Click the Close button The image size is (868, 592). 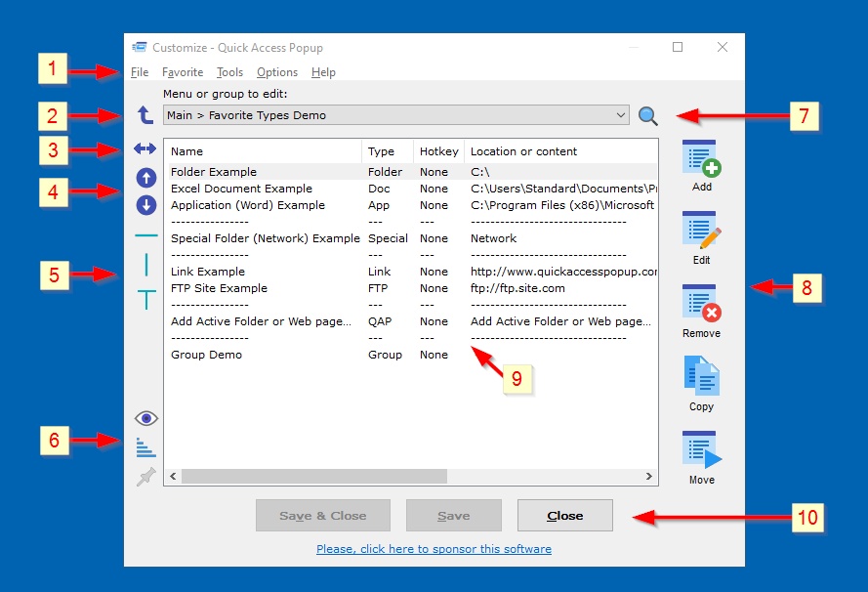point(564,515)
